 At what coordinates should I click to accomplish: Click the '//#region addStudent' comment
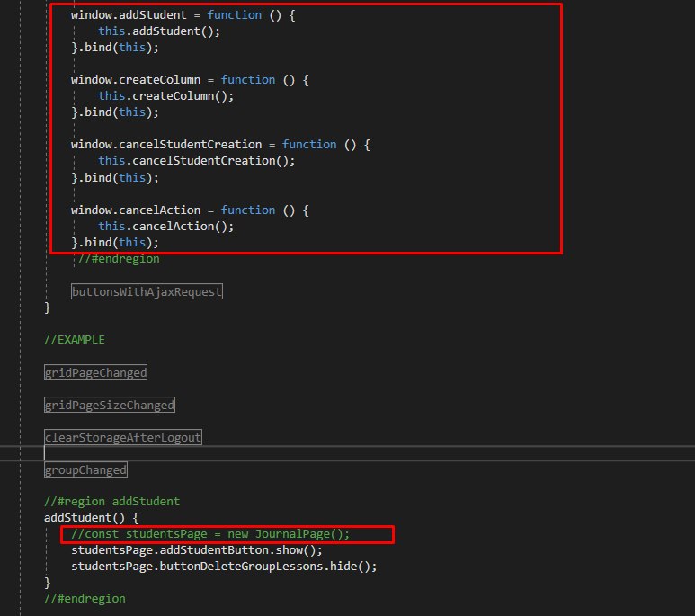111,502
